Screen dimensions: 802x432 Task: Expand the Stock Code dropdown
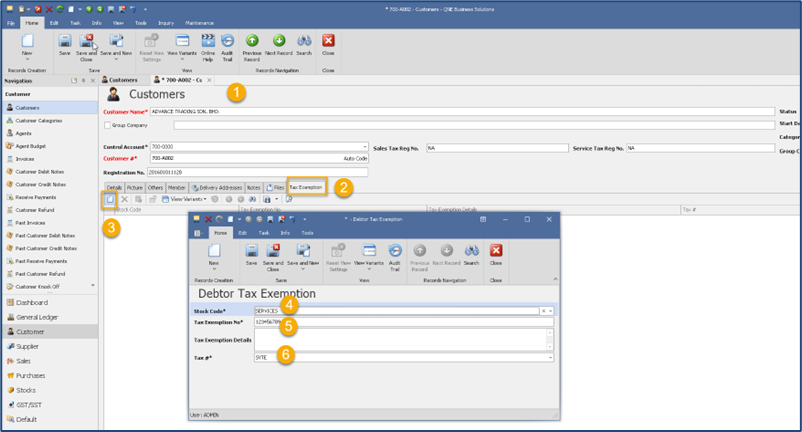click(x=550, y=311)
